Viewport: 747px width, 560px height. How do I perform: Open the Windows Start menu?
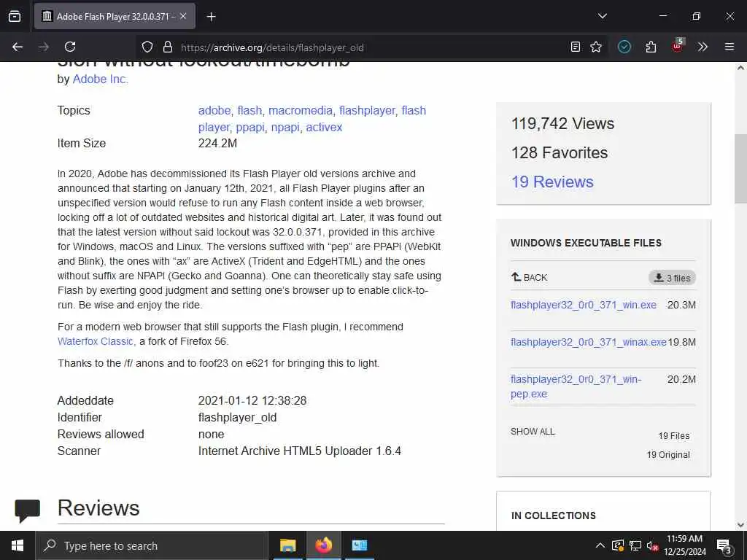(x=18, y=545)
